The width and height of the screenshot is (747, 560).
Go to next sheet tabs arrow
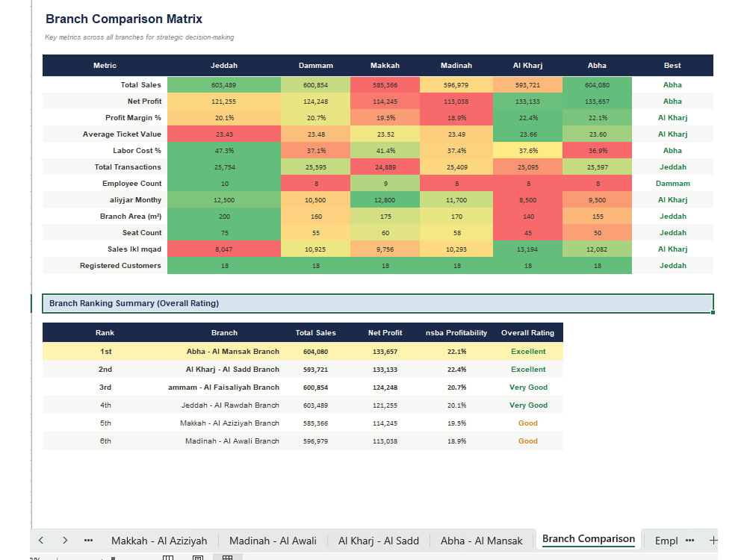pos(65,540)
